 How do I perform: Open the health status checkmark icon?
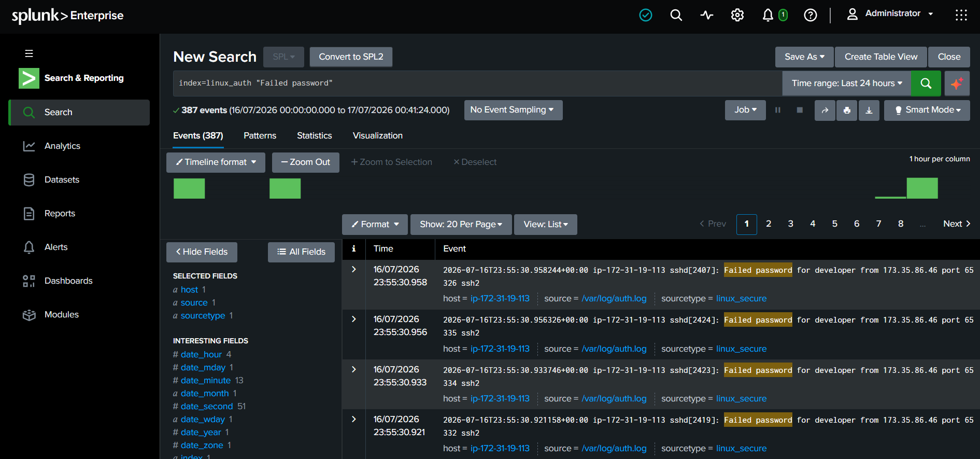645,15
